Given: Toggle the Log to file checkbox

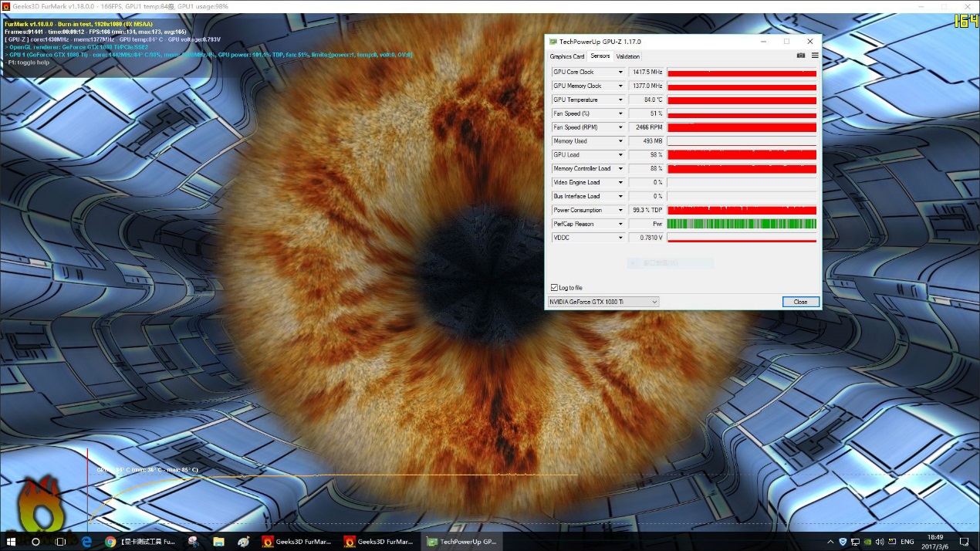Looking at the screenshot, I should click(x=554, y=288).
